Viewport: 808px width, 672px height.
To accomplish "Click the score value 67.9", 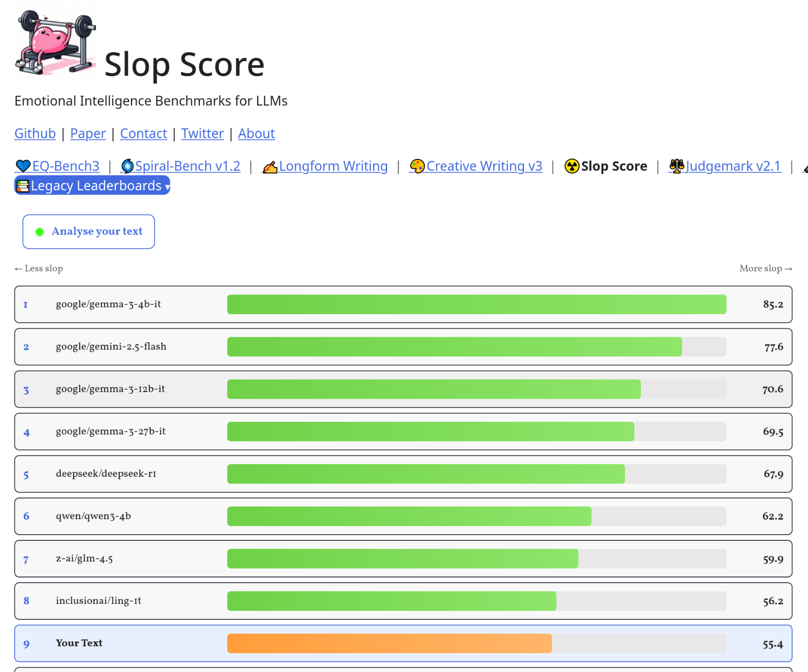I will click(774, 474).
